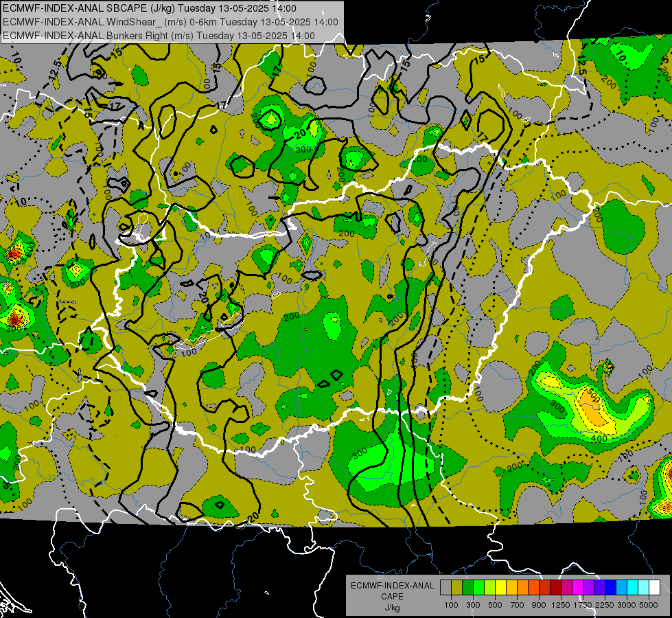672x618 pixels.
Task: Click the 5000 tick label in legend
Action: click(649, 605)
